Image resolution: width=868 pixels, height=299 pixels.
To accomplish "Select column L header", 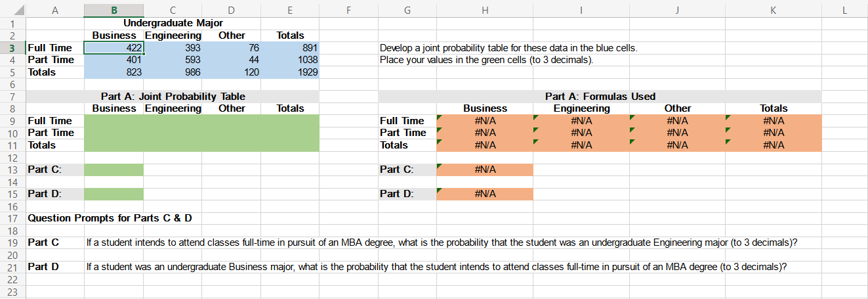I will 844,9.
